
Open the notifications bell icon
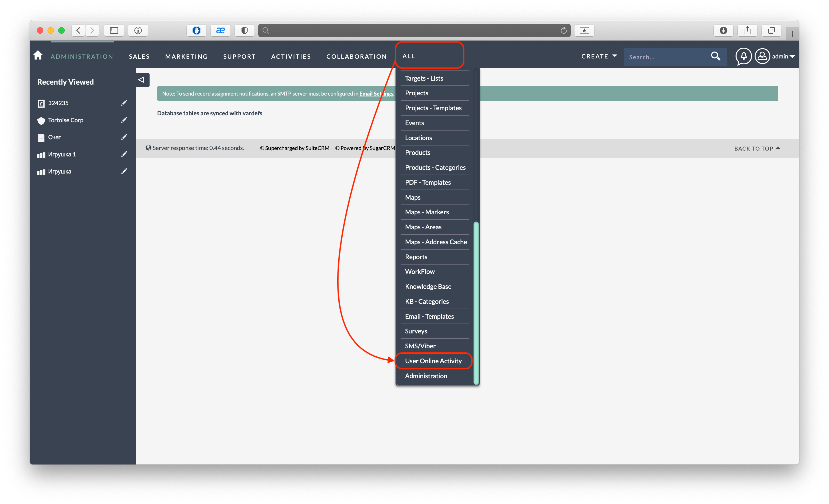point(743,56)
